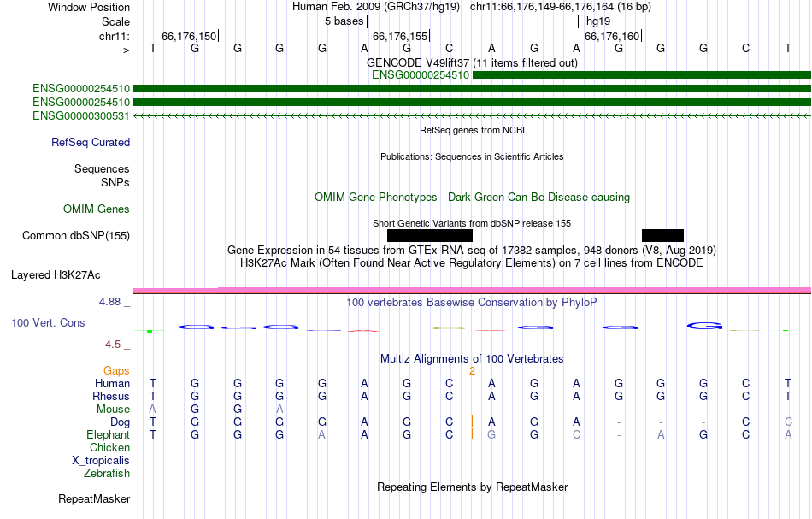Select the X_tropicalis alignment row label
Viewport: 812px width, 519px height.
click(x=101, y=461)
